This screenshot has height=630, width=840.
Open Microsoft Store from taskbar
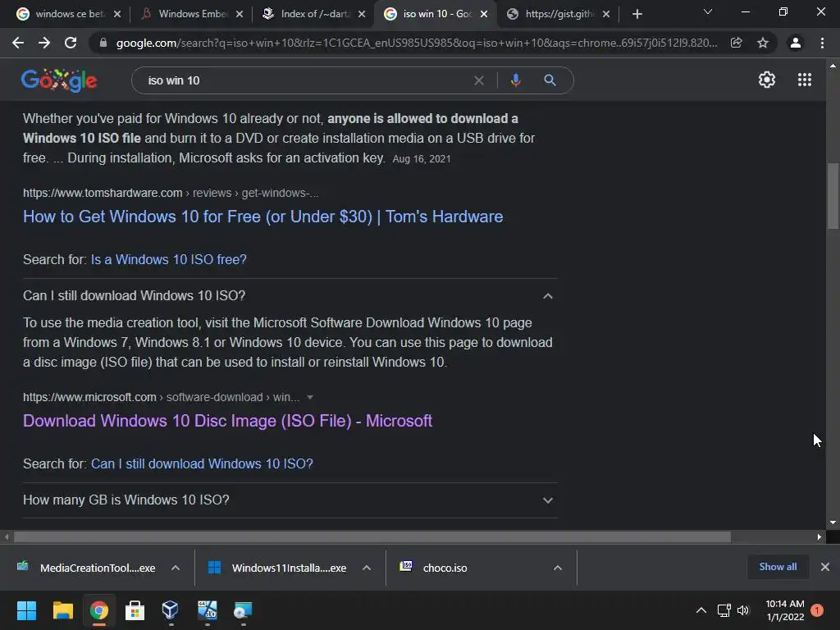135,610
